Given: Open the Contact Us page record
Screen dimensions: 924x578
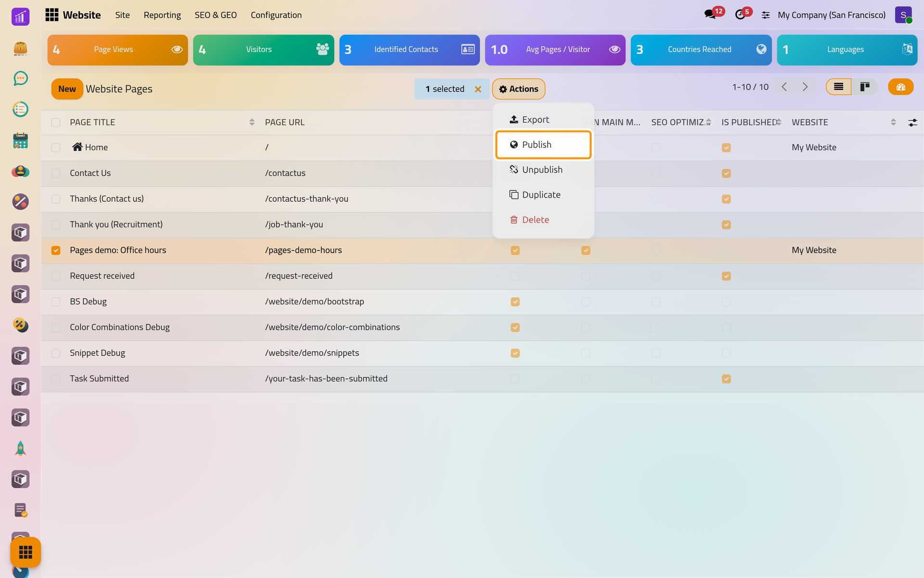Looking at the screenshot, I should point(90,173).
